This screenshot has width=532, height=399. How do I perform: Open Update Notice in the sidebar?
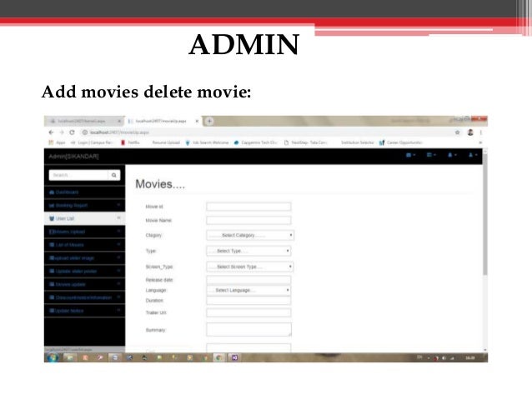click(84, 311)
